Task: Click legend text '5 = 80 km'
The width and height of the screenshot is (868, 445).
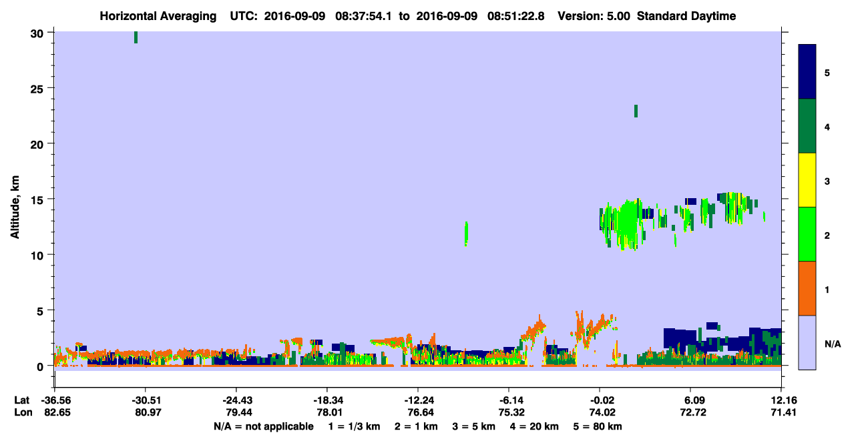Action: click(x=598, y=426)
